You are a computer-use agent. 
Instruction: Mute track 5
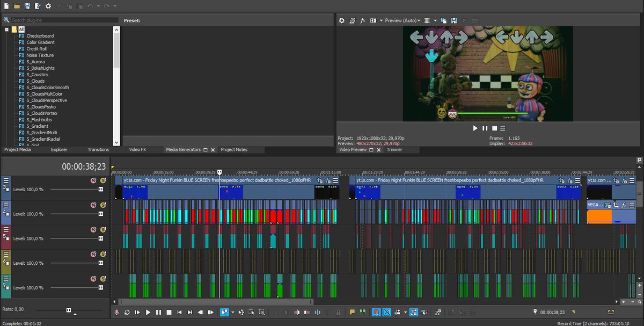point(93,230)
